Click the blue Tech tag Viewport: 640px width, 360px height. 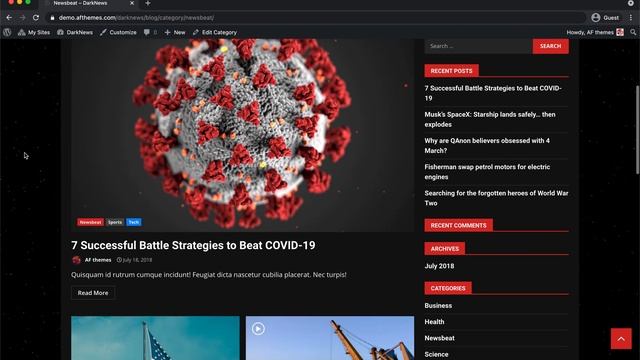[x=133, y=222]
